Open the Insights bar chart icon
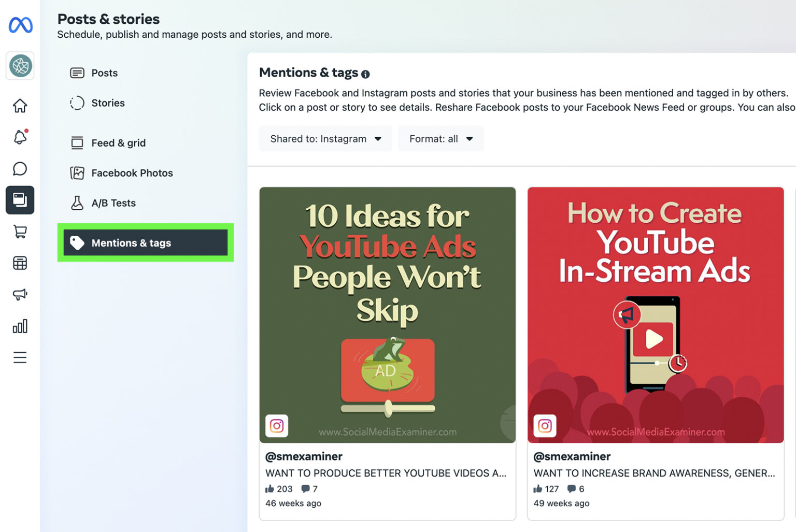 pyautogui.click(x=20, y=326)
